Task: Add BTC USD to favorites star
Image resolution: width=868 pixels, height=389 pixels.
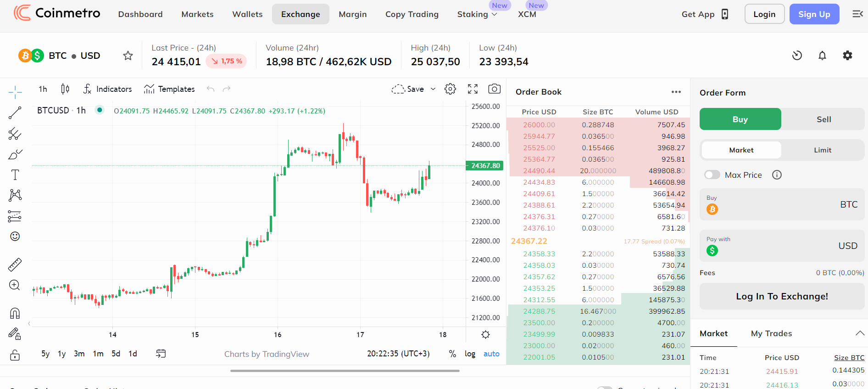Action: click(x=128, y=56)
